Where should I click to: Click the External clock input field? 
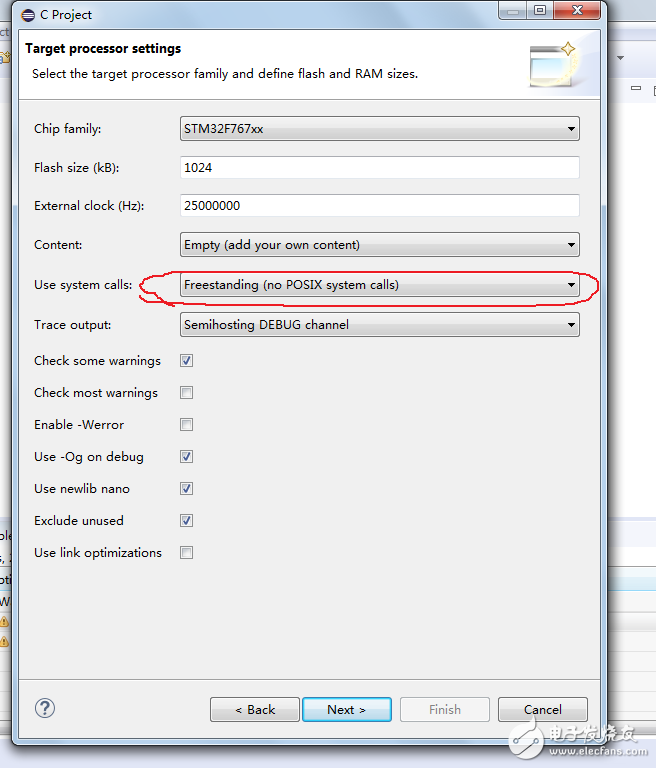[379, 206]
